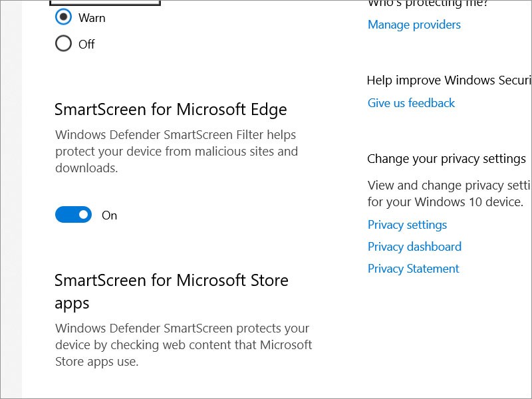Click the Help improve Windows Security heading

pyautogui.click(x=450, y=80)
